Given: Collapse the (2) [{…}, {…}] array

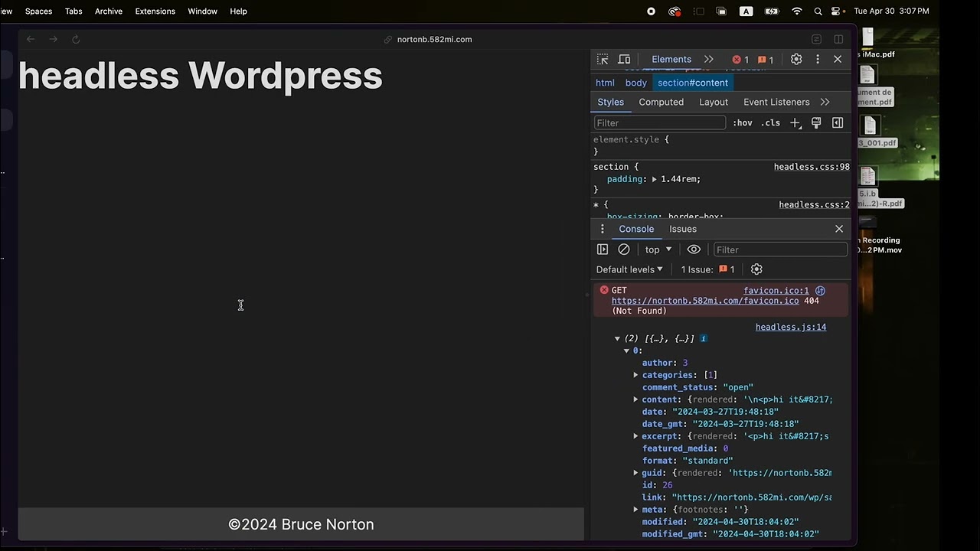Looking at the screenshot, I should [617, 338].
